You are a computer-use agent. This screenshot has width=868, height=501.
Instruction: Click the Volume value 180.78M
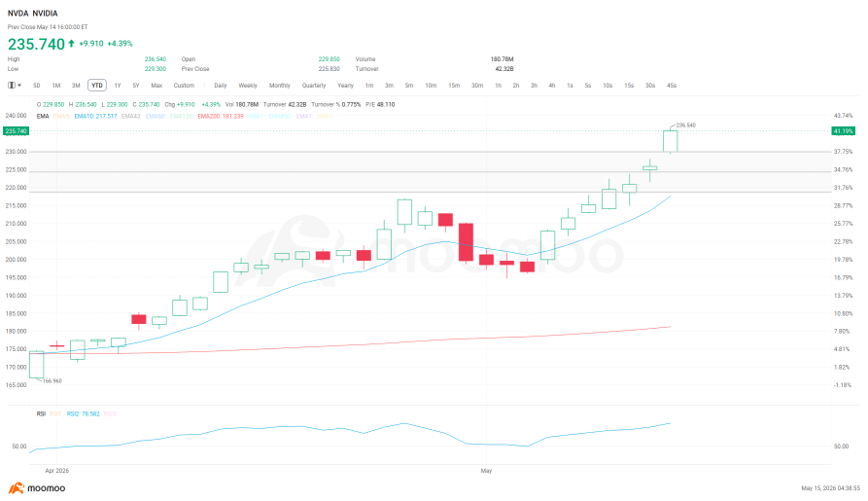point(503,58)
